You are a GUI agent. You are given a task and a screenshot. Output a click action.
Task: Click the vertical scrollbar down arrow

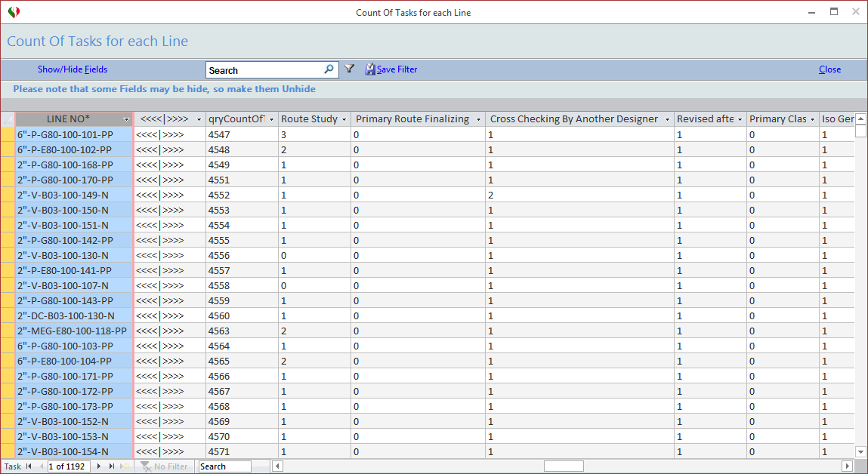point(860,451)
